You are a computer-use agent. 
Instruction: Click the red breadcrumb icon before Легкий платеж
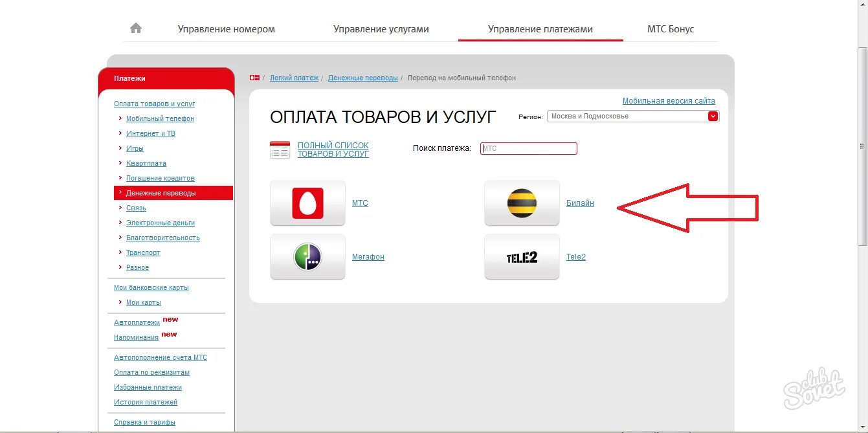254,78
